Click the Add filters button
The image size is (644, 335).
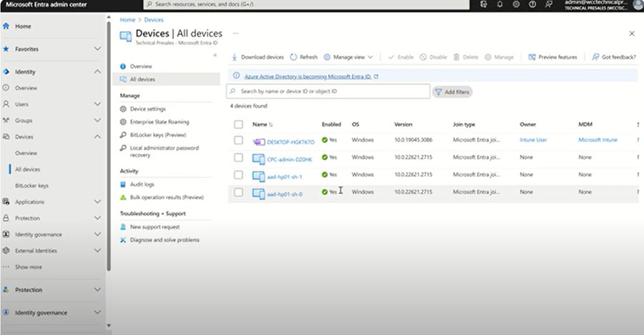pos(452,92)
